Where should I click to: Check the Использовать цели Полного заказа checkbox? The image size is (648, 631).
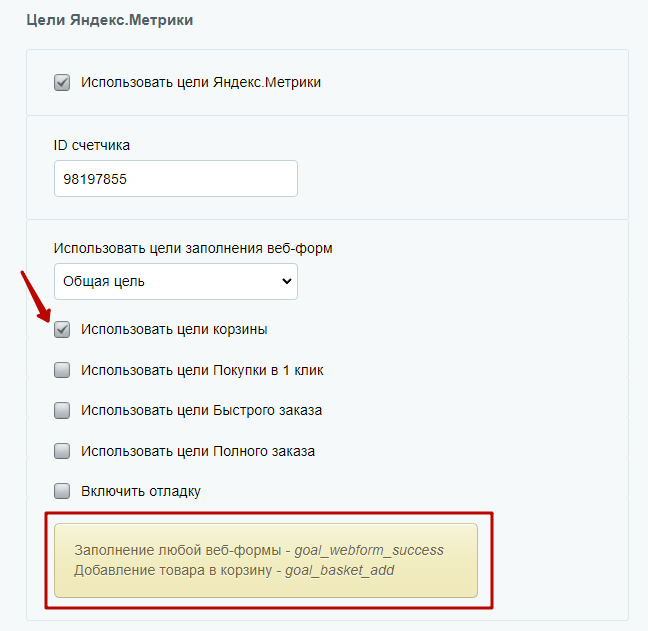click(62, 451)
